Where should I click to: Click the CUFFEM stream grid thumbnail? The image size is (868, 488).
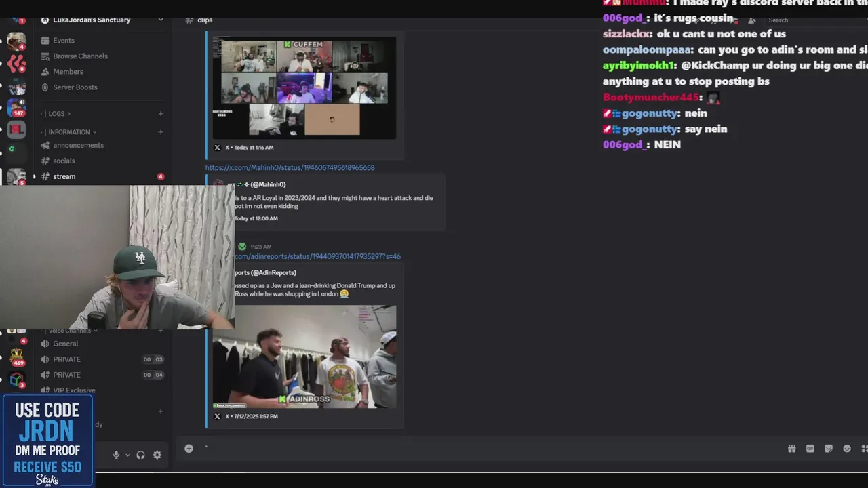pyautogui.click(x=304, y=88)
